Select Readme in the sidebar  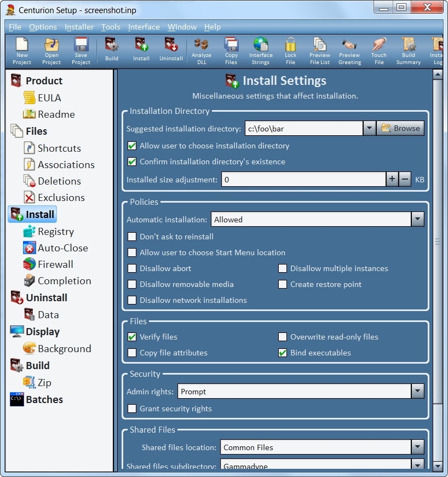click(x=49, y=114)
